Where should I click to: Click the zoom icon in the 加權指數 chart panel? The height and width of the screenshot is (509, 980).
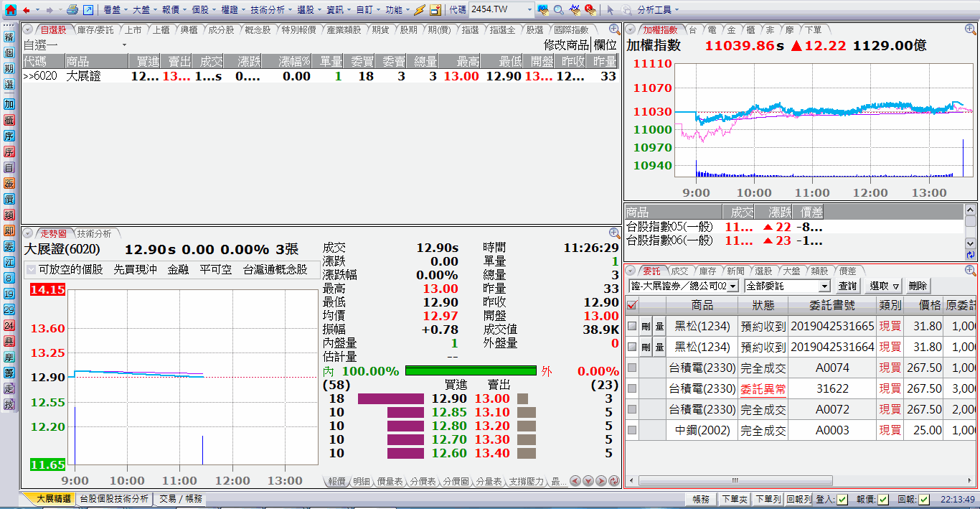pos(971,29)
